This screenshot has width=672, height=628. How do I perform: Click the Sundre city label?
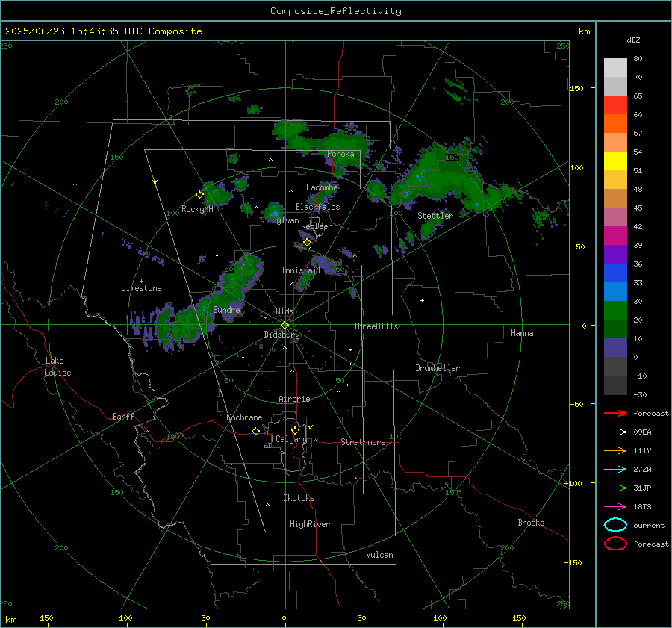pos(226,309)
